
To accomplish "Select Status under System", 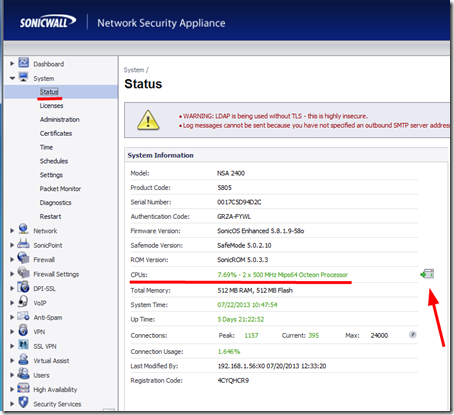I will (x=49, y=92).
